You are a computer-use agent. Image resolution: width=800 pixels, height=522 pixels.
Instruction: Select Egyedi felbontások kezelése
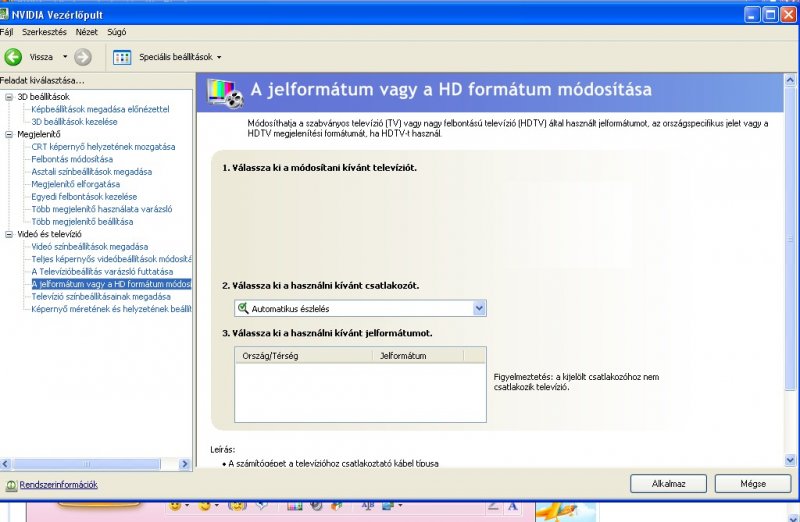[x=84, y=196]
